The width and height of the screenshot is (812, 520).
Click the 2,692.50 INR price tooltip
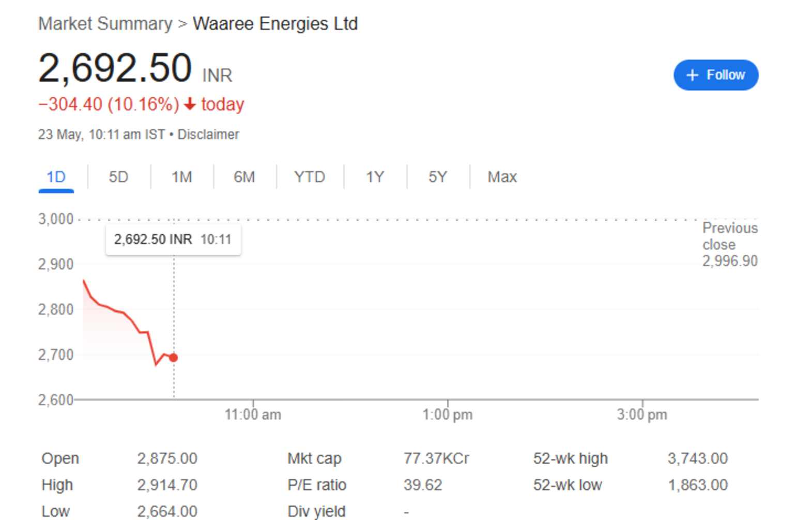coord(173,239)
